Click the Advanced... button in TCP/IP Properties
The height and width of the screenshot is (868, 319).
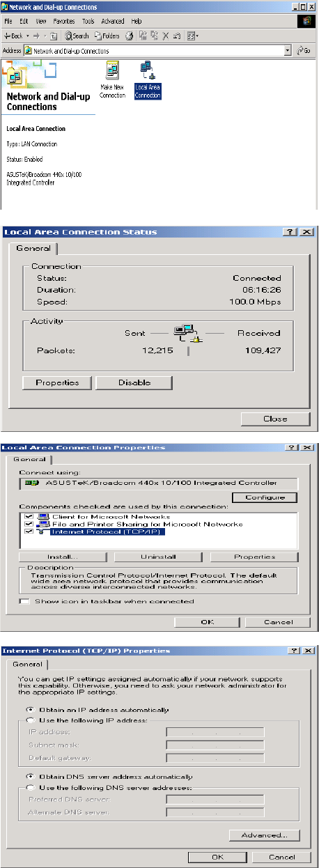point(264,835)
